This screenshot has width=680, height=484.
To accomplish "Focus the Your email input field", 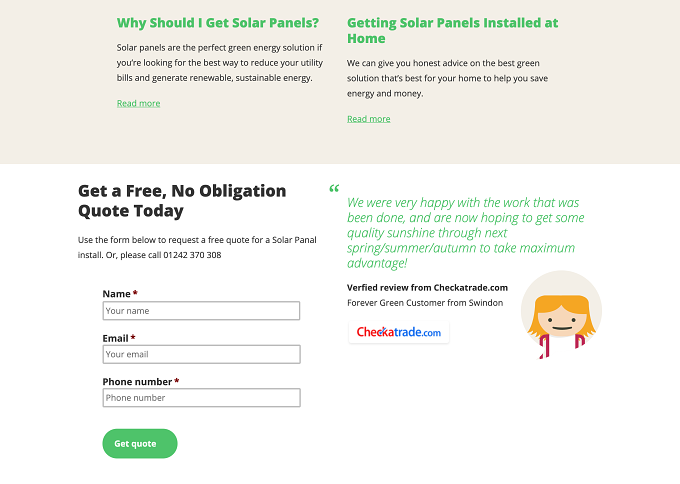I will click(x=201, y=354).
